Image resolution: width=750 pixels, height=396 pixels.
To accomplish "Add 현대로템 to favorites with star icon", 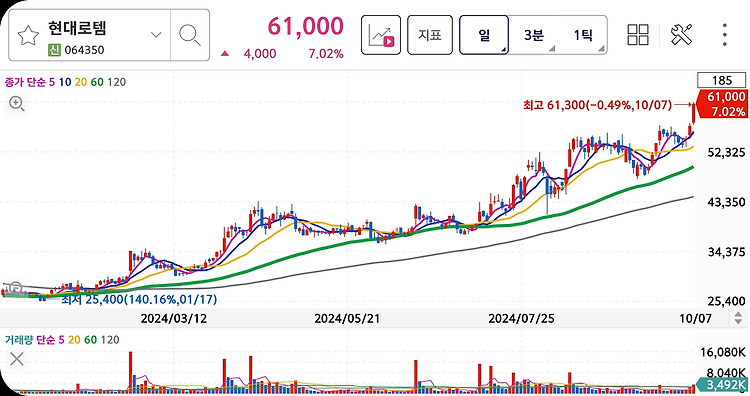I will pos(28,36).
